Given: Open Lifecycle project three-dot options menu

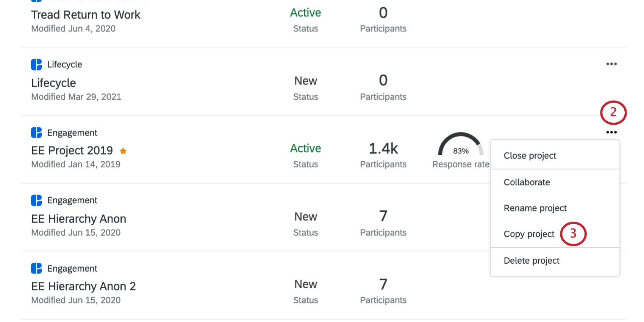Looking at the screenshot, I should pyautogui.click(x=611, y=64).
